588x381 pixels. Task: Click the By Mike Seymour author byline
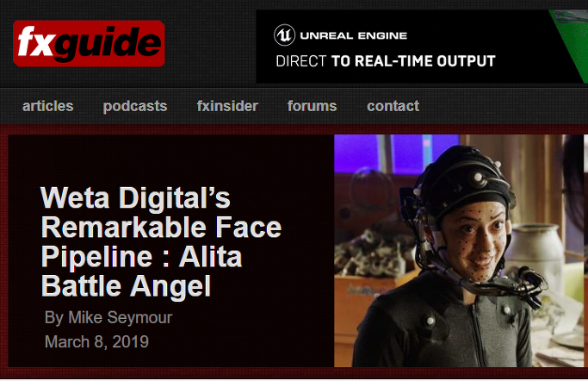tap(108, 317)
